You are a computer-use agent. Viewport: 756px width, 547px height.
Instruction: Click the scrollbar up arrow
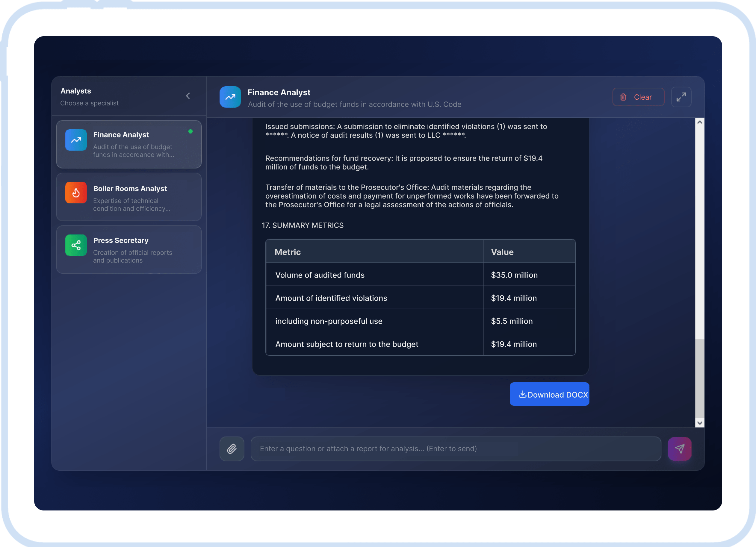(x=700, y=122)
